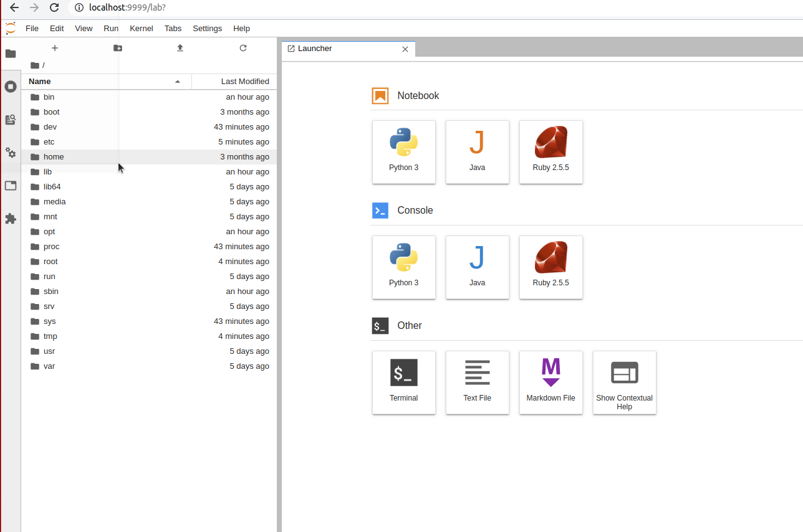Click the browser back arrow

(x=14, y=8)
